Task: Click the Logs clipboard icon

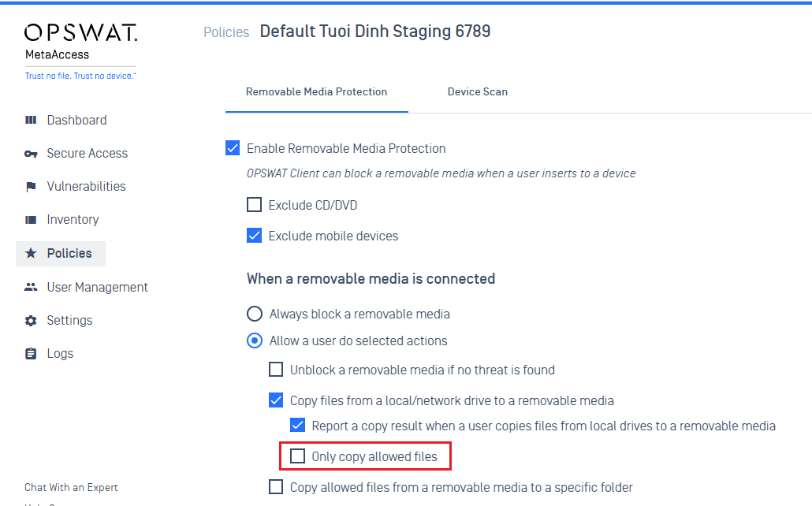Action: 31,354
